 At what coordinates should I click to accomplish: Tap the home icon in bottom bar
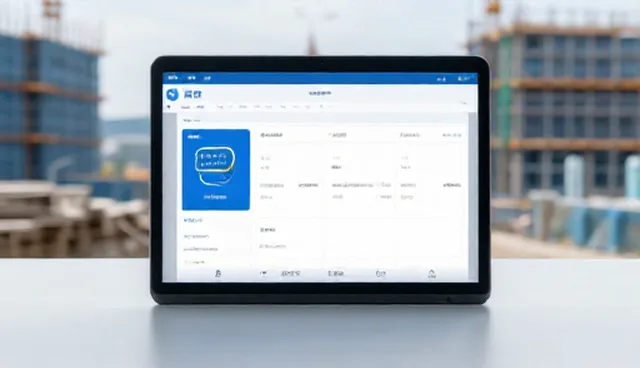click(x=431, y=274)
